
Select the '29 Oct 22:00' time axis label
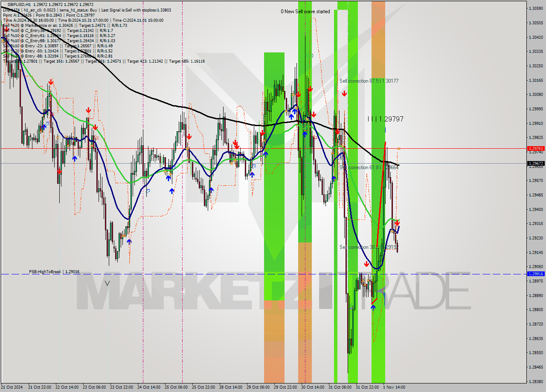click(285, 387)
